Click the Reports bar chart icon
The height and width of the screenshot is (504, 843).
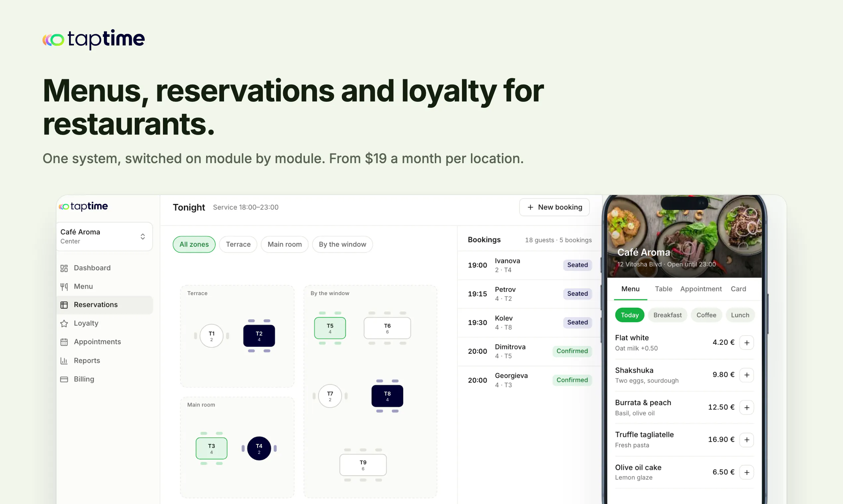tap(64, 361)
